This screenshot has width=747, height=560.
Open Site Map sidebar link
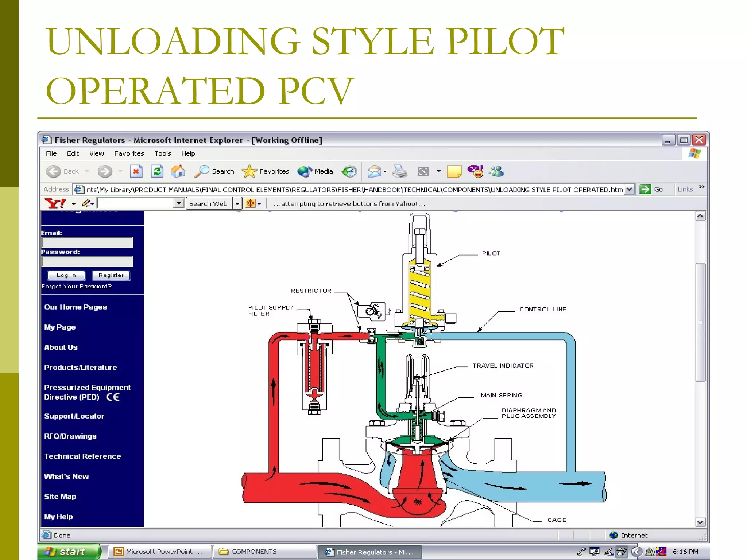(x=60, y=497)
